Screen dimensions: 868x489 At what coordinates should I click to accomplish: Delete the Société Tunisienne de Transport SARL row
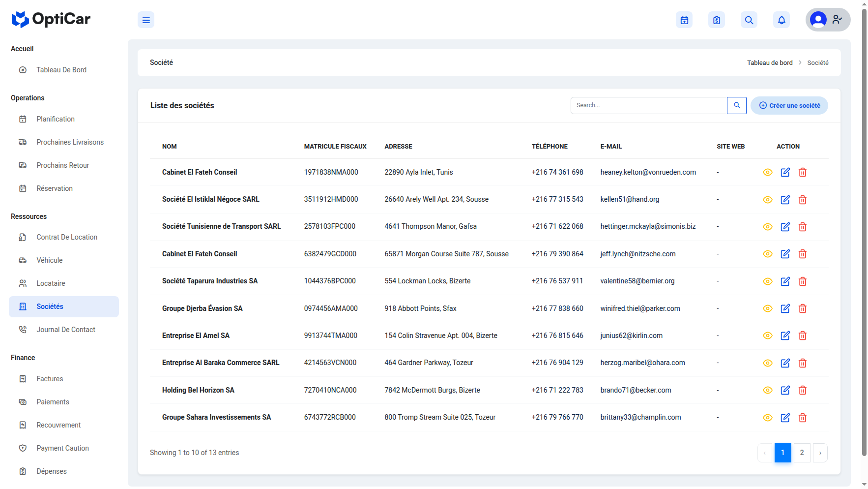click(803, 227)
